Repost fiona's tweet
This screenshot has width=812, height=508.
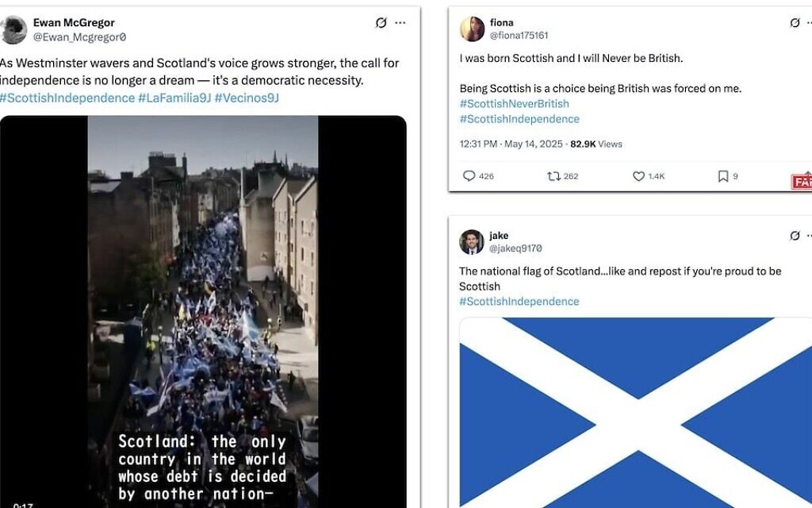coord(553,176)
